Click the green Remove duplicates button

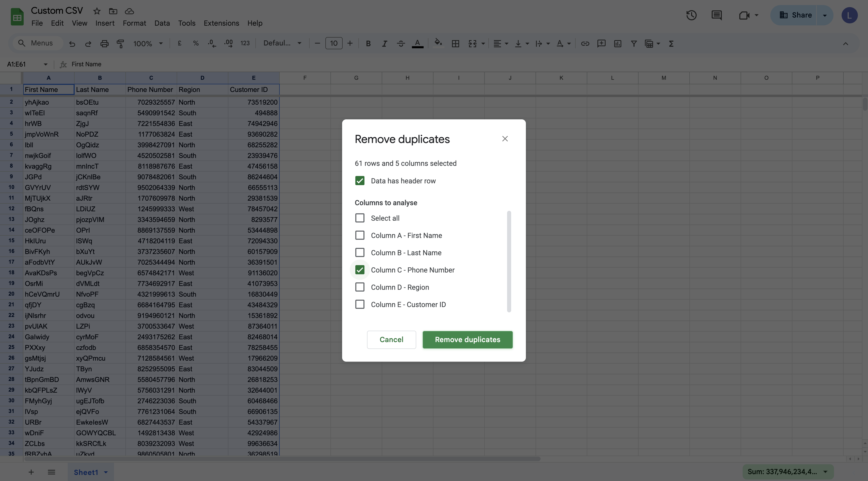pyautogui.click(x=467, y=340)
